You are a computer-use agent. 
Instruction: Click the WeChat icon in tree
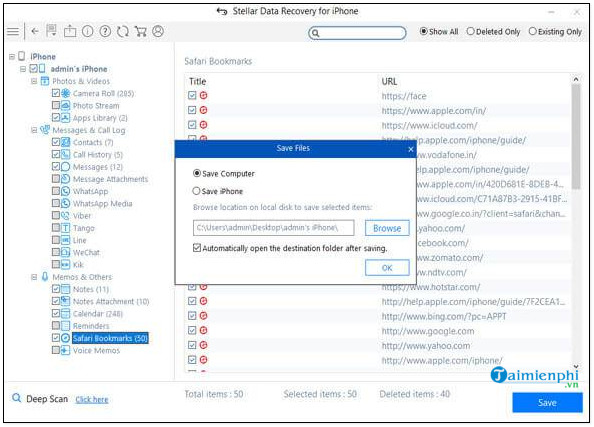pos(66,252)
